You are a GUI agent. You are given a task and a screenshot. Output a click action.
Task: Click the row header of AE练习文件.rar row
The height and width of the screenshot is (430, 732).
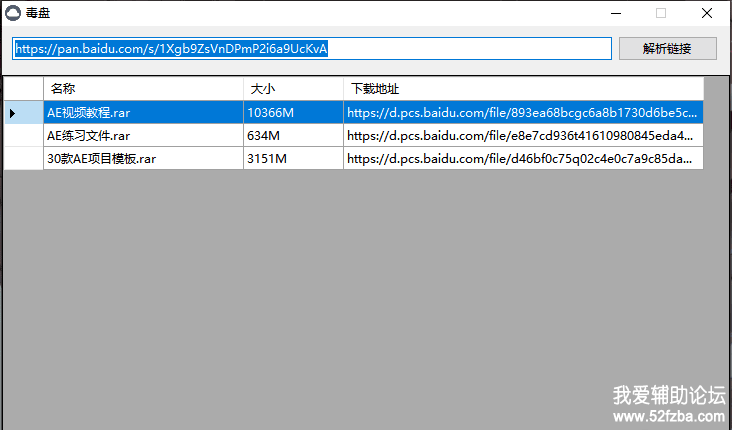tap(24, 135)
